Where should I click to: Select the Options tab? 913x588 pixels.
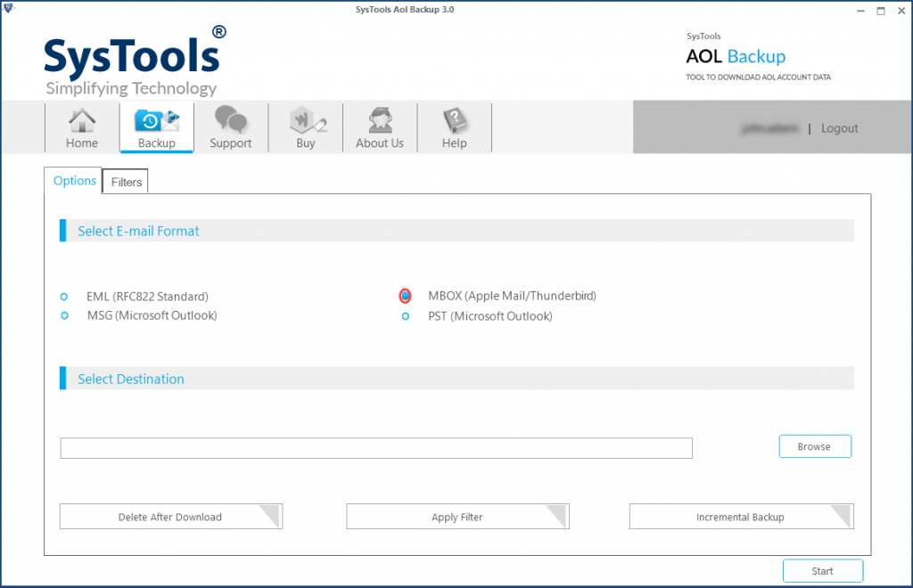(74, 180)
